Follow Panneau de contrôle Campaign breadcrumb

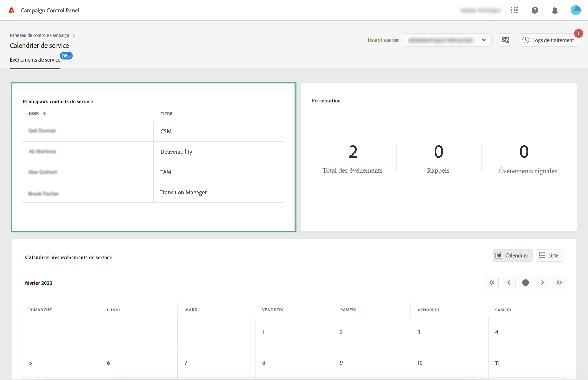point(39,35)
